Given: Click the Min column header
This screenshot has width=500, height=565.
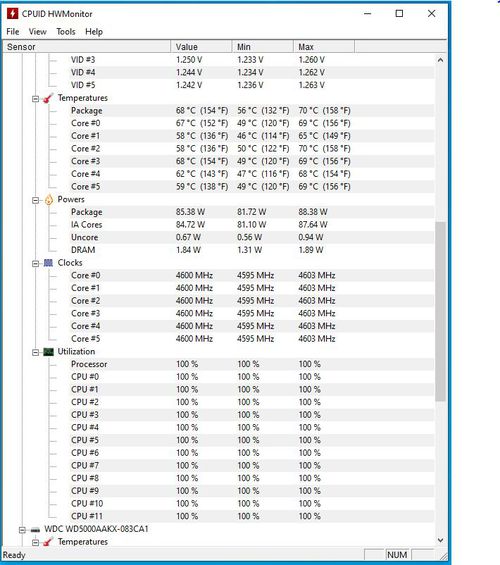Looking at the screenshot, I should click(x=262, y=47).
